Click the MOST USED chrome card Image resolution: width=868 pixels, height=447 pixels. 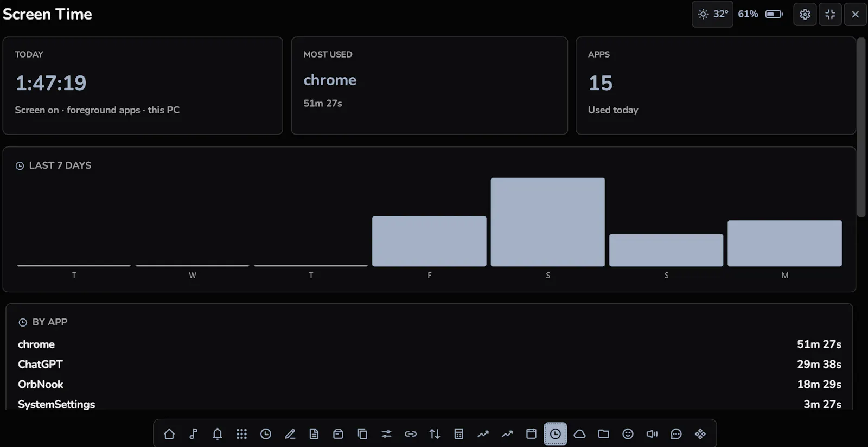(430, 86)
